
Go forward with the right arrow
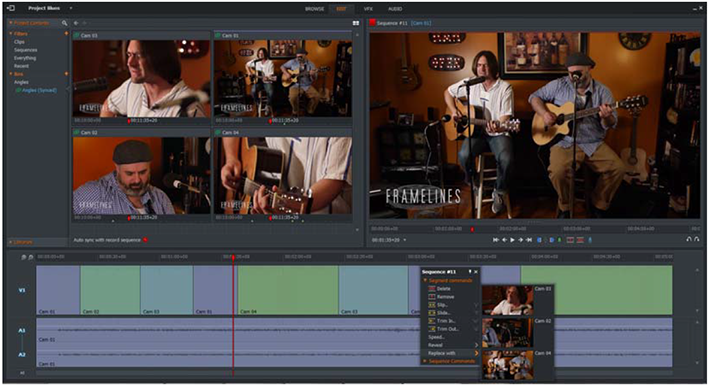click(x=84, y=23)
